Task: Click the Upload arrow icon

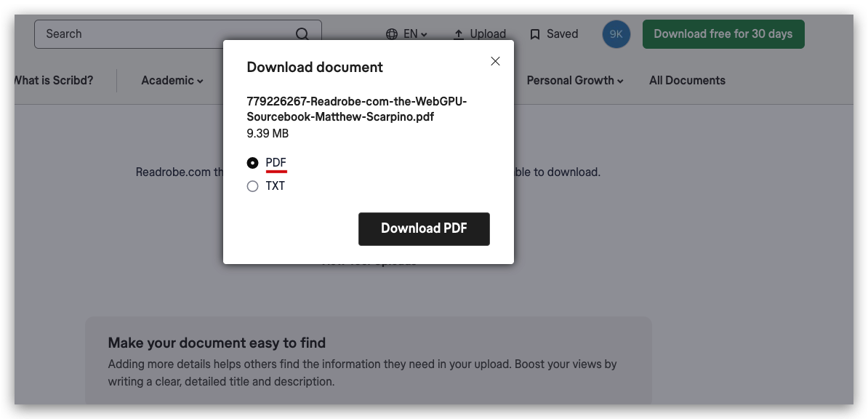Action: click(x=459, y=33)
